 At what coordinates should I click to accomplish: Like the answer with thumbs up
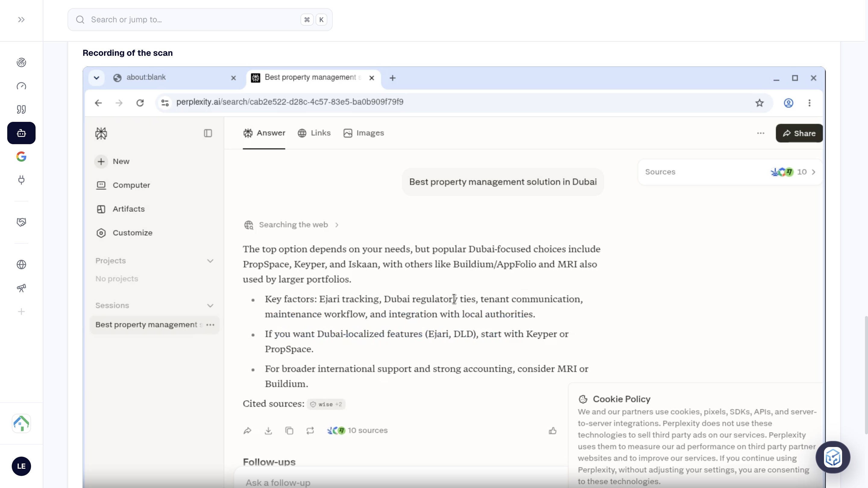[x=553, y=431]
